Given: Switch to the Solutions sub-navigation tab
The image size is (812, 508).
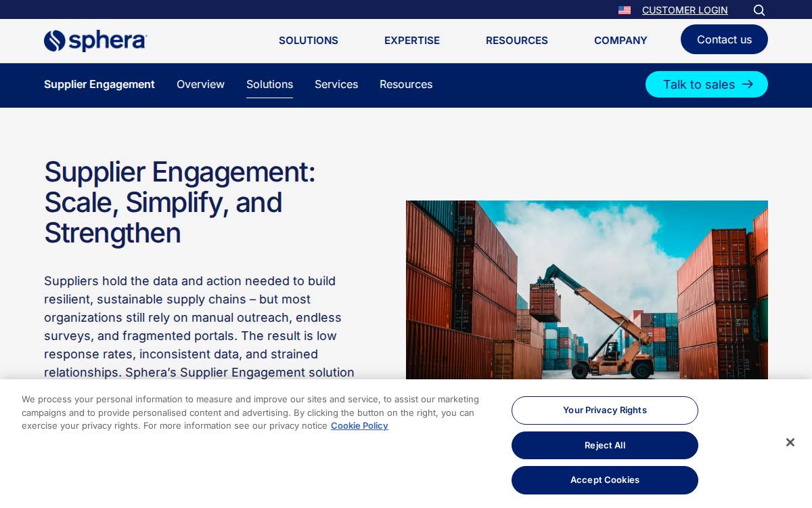Looking at the screenshot, I should point(269,84).
